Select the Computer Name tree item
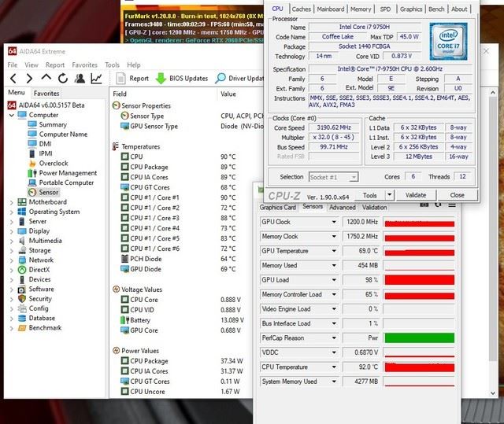Screen dimensions: 504x424 pos(57,135)
